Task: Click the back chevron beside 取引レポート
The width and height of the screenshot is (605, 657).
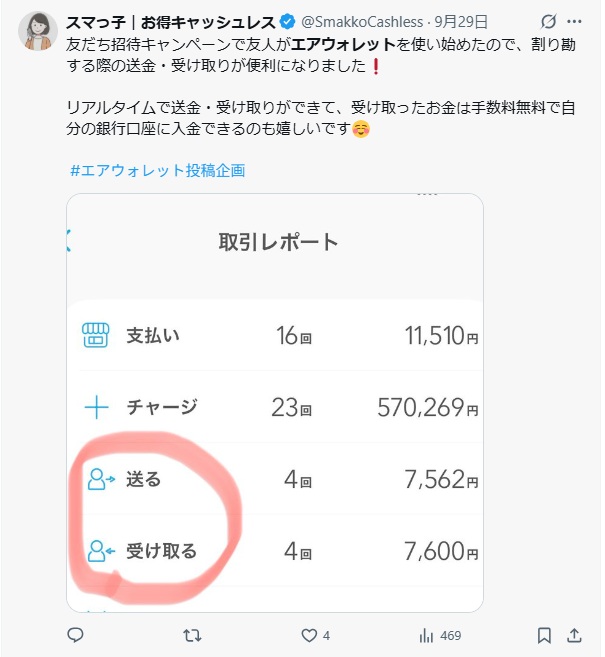Action: click(68, 240)
